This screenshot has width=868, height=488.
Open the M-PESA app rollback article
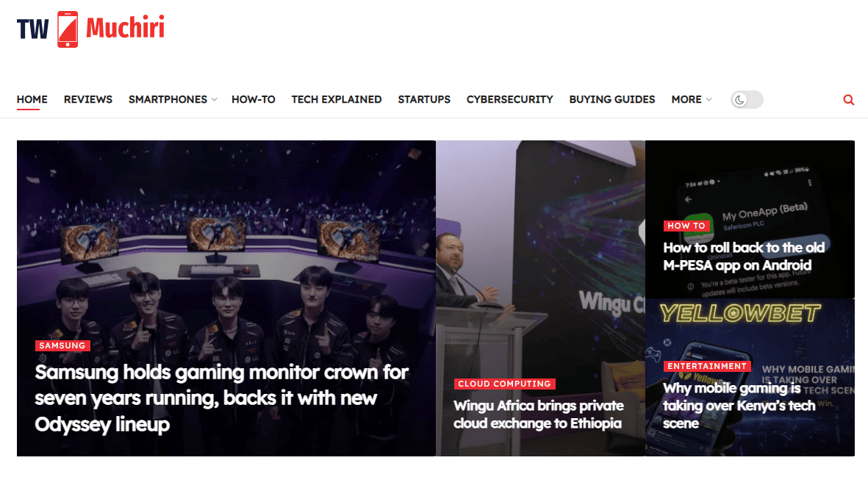(743, 256)
